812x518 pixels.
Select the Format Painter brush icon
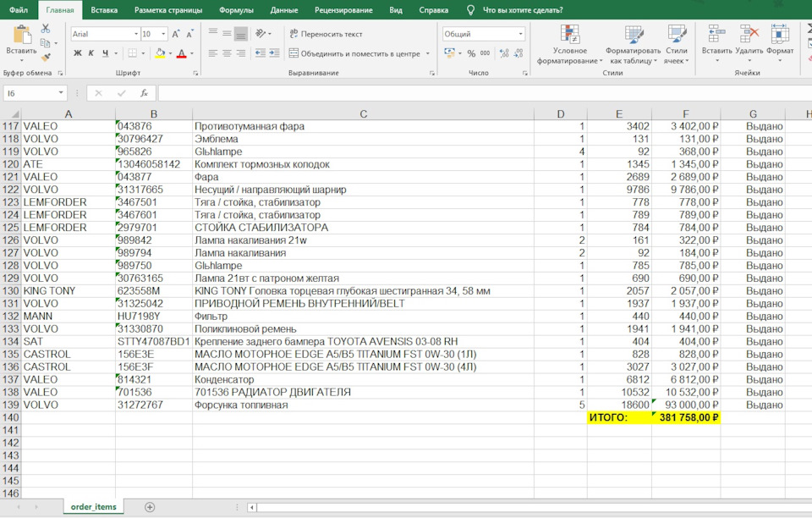click(45, 57)
